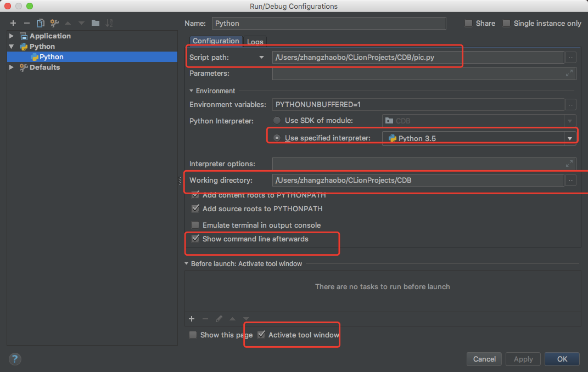Move before launch task up arrow
The height and width of the screenshot is (372, 588).
click(232, 319)
